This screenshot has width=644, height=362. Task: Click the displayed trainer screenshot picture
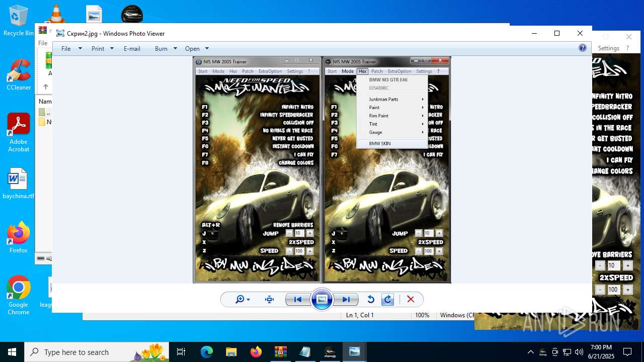[322, 170]
